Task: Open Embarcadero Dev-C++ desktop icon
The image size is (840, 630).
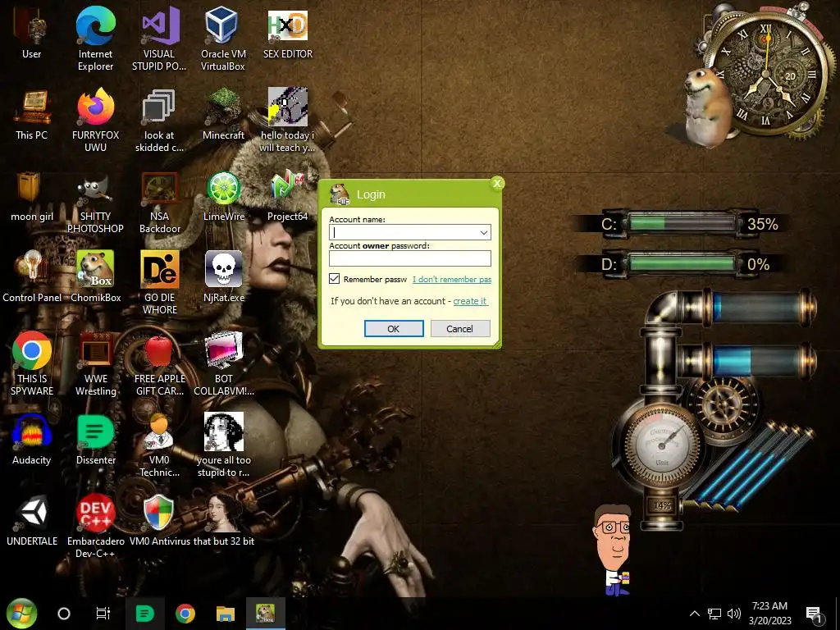Action: coord(95,526)
